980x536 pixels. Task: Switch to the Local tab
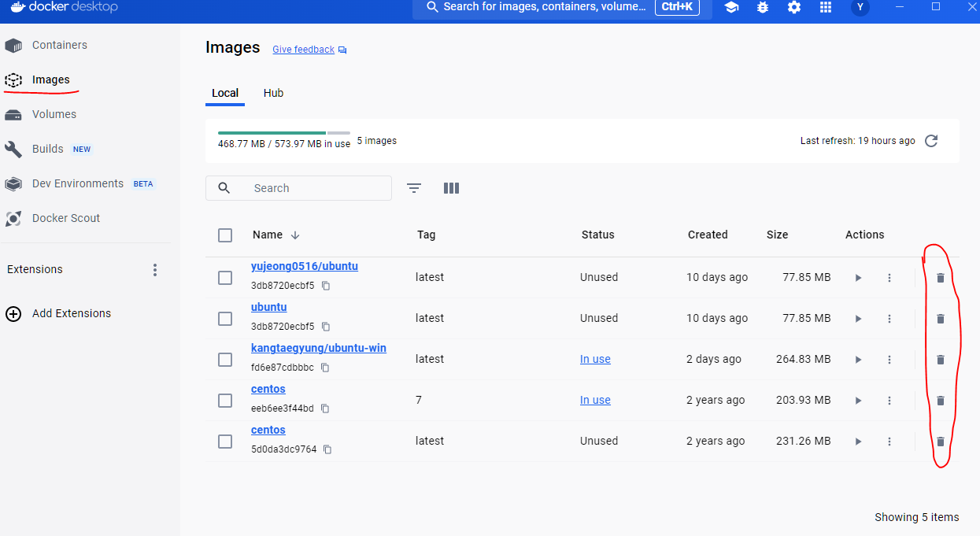[x=225, y=93]
